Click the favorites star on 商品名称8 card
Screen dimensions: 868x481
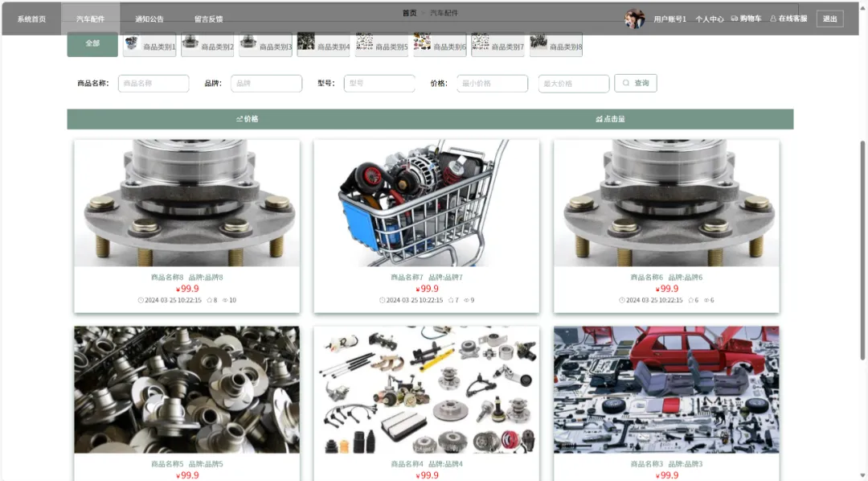210,300
